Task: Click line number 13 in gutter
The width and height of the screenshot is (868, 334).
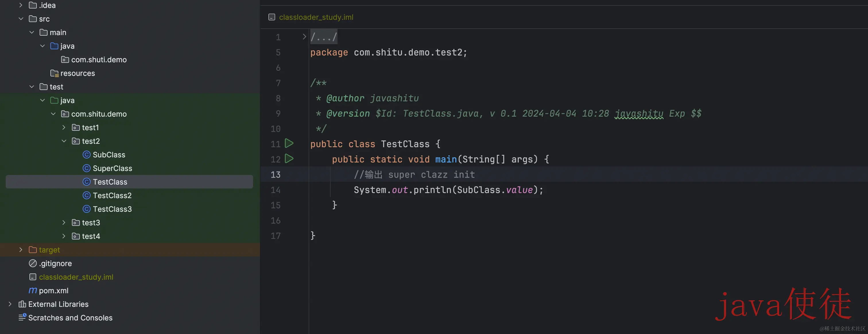Action: [x=275, y=175]
